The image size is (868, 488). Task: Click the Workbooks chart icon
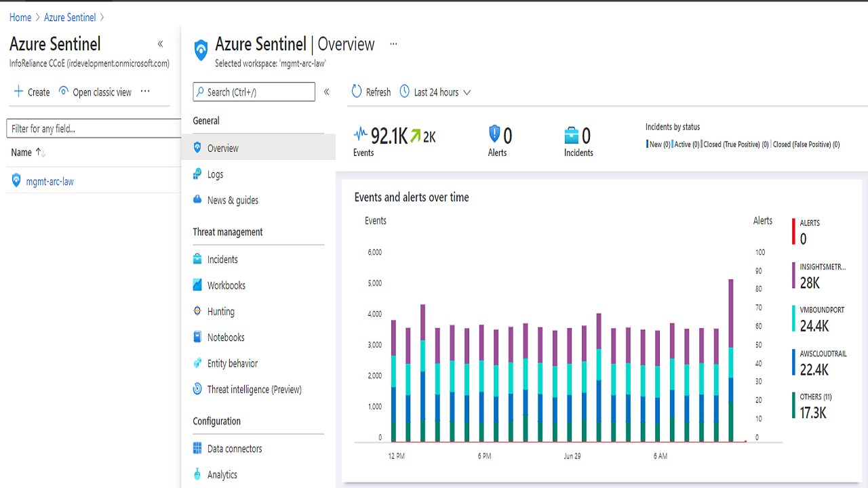click(x=197, y=285)
